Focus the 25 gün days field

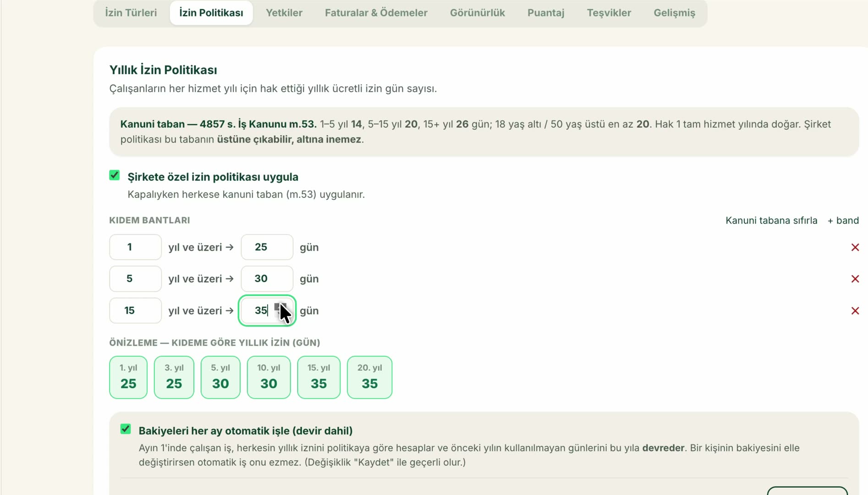click(267, 247)
